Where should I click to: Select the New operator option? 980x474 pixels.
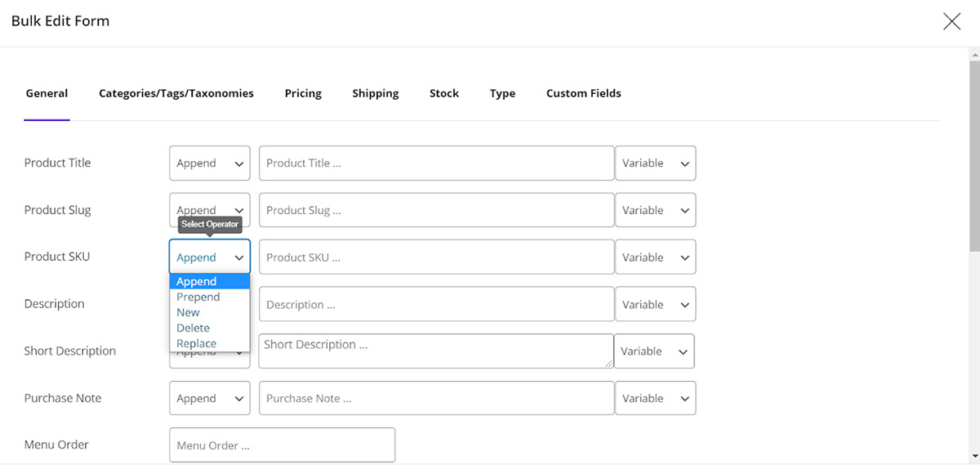coord(189,312)
